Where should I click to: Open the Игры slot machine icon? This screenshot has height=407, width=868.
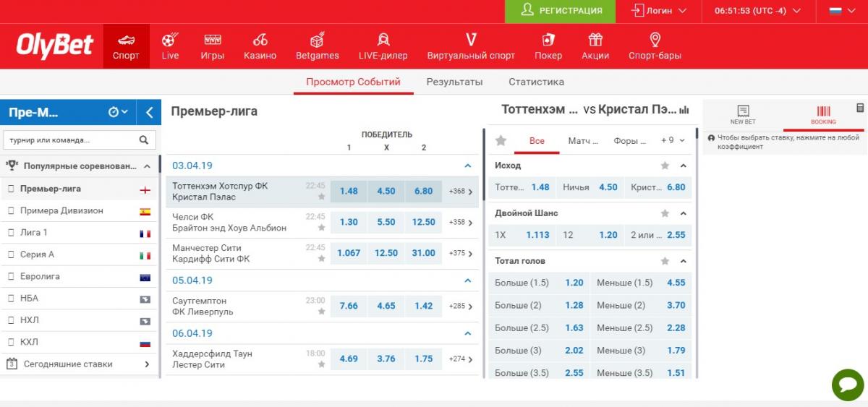click(213, 40)
